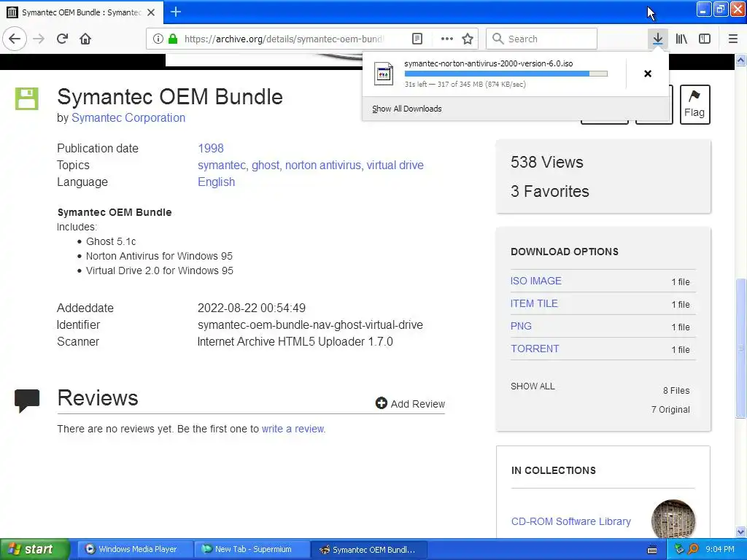This screenshot has width=747, height=560.
Task: Select the Symantec OEM Bundle browser tab
Action: (x=82, y=12)
